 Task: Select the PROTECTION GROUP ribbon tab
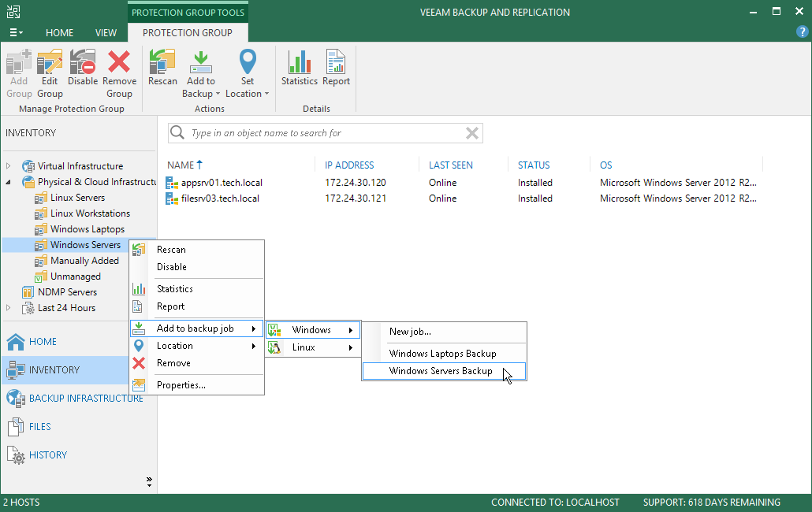[188, 32]
